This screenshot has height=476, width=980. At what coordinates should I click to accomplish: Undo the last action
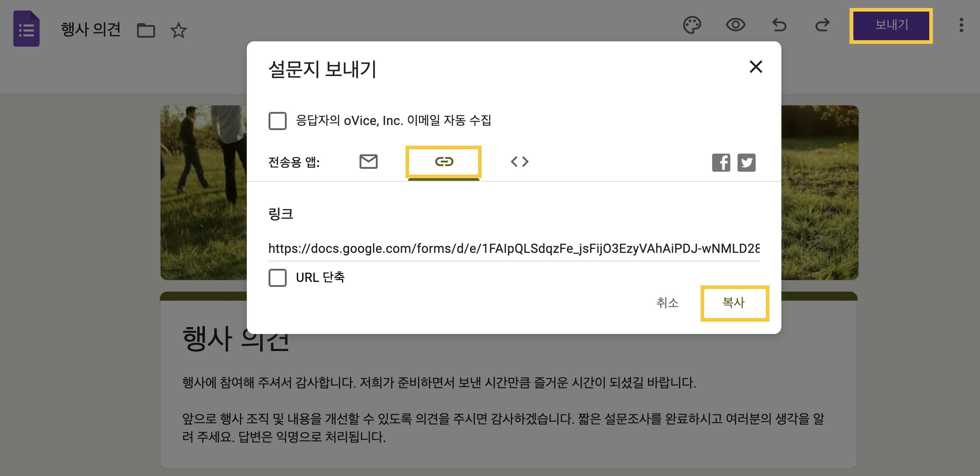point(779,25)
